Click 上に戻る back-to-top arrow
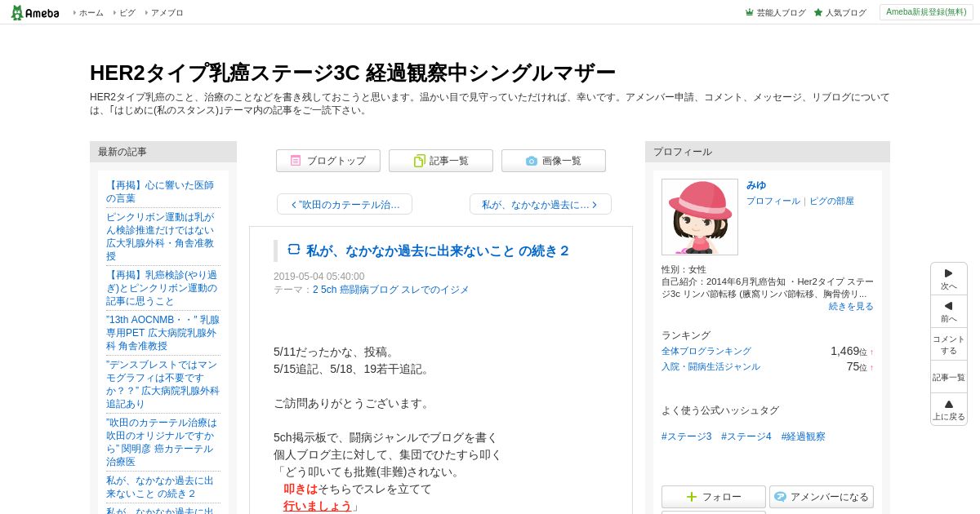980x514 pixels. pyautogui.click(x=949, y=410)
